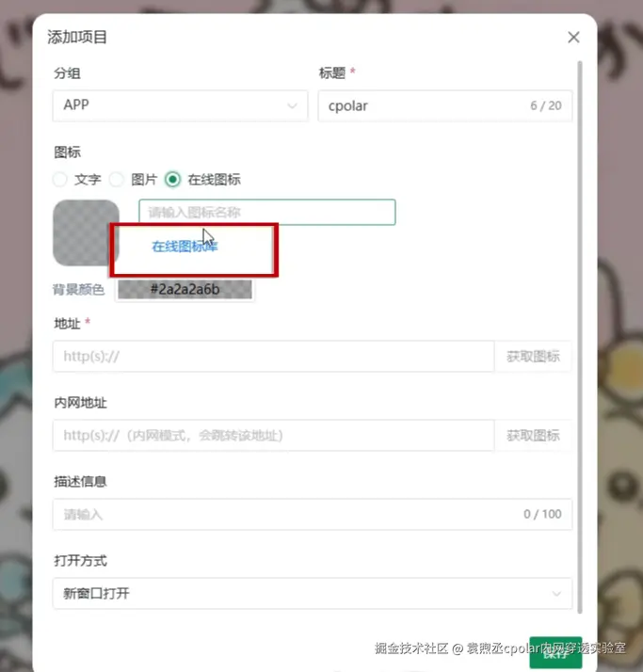Click 获取图标 next to 地址 field
The image size is (643, 672).
click(533, 356)
